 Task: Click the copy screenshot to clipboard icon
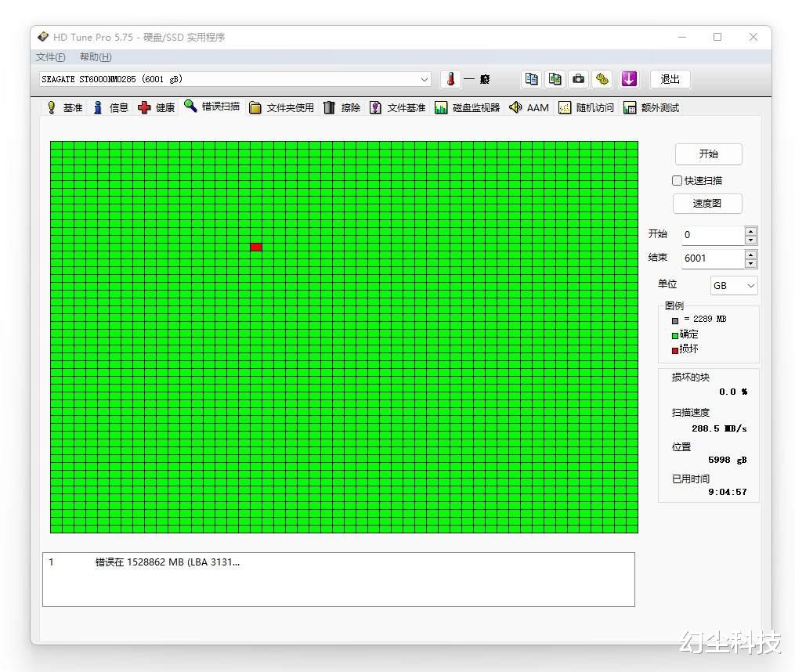[555, 79]
